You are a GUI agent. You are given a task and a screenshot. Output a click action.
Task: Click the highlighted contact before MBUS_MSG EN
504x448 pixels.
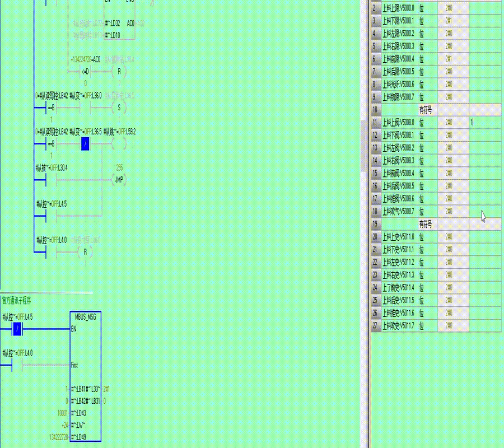(x=17, y=329)
